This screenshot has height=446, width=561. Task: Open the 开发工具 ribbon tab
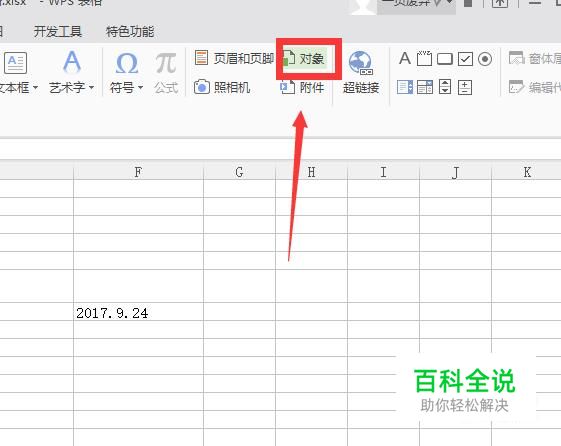pyautogui.click(x=58, y=31)
